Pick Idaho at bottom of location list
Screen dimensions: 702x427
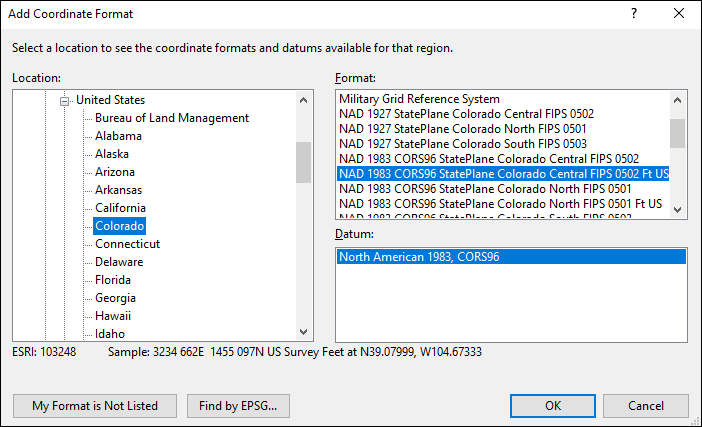pyautogui.click(x=110, y=334)
